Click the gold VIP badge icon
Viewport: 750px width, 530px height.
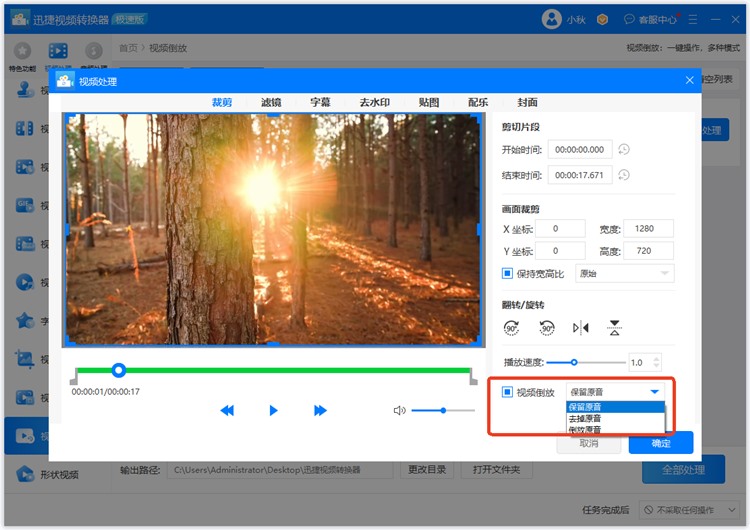tap(602, 20)
